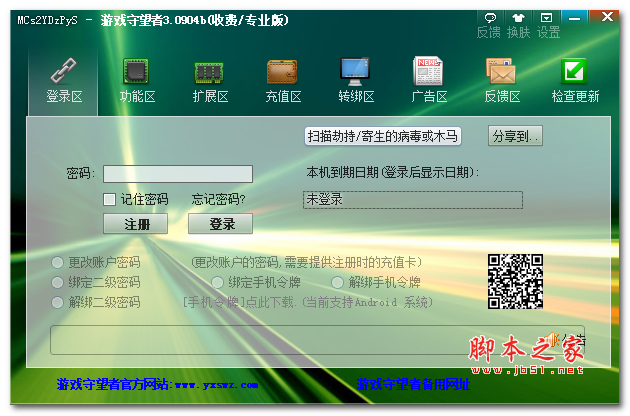
Task: Click the 换肤 shirt icon
Action: pos(518,18)
